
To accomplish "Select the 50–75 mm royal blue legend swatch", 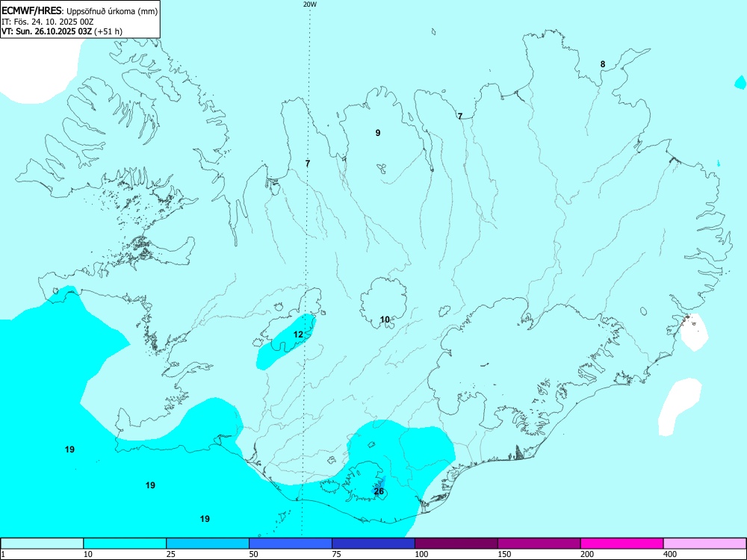I will point(291,544).
